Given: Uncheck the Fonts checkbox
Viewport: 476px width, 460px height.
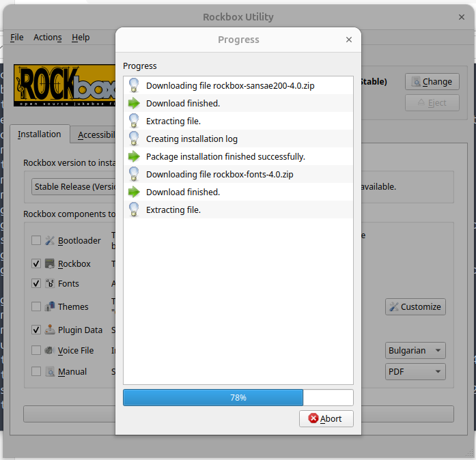Looking at the screenshot, I should [x=36, y=283].
